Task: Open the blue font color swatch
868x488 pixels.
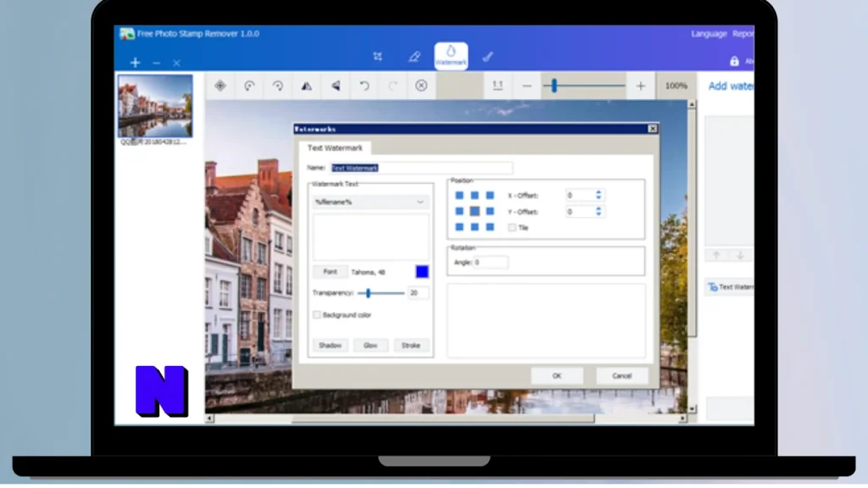Action: pyautogui.click(x=422, y=272)
